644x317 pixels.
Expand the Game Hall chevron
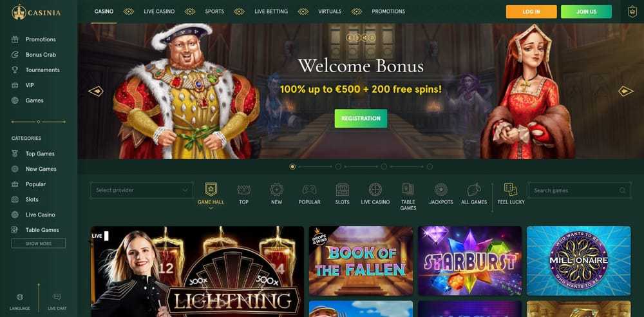(x=211, y=209)
